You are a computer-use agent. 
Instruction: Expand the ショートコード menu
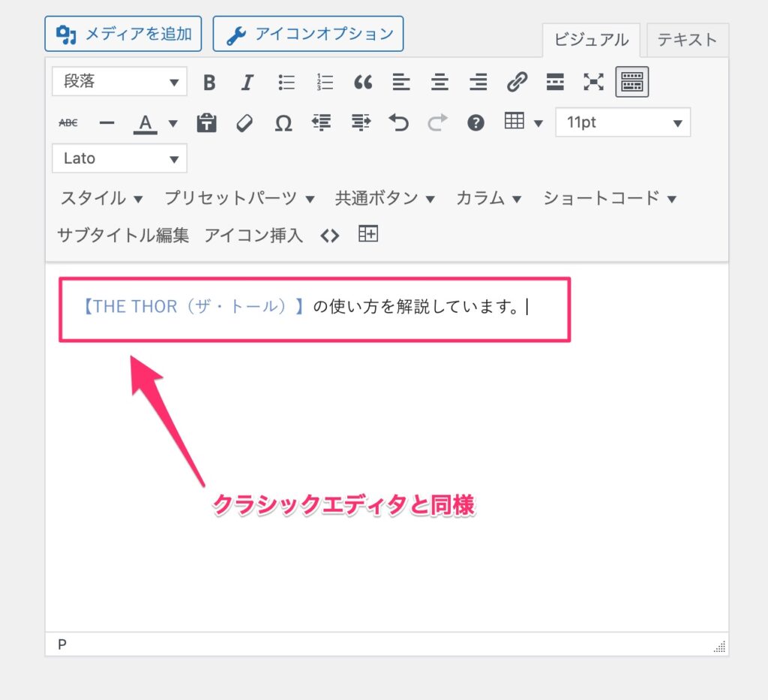point(610,198)
